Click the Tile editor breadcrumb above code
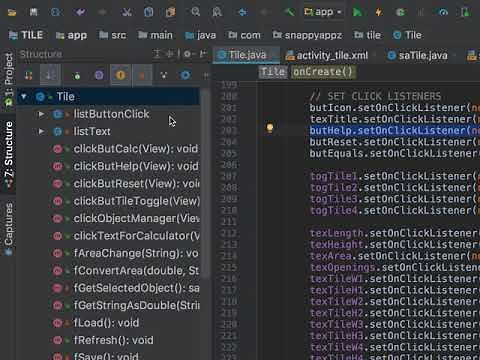The width and height of the screenshot is (480, 360). click(x=273, y=72)
